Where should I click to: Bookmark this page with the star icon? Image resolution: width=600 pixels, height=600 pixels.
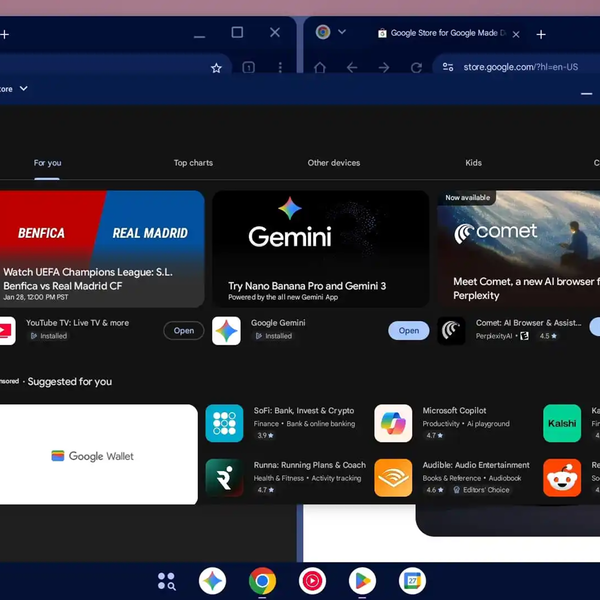[x=216, y=68]
